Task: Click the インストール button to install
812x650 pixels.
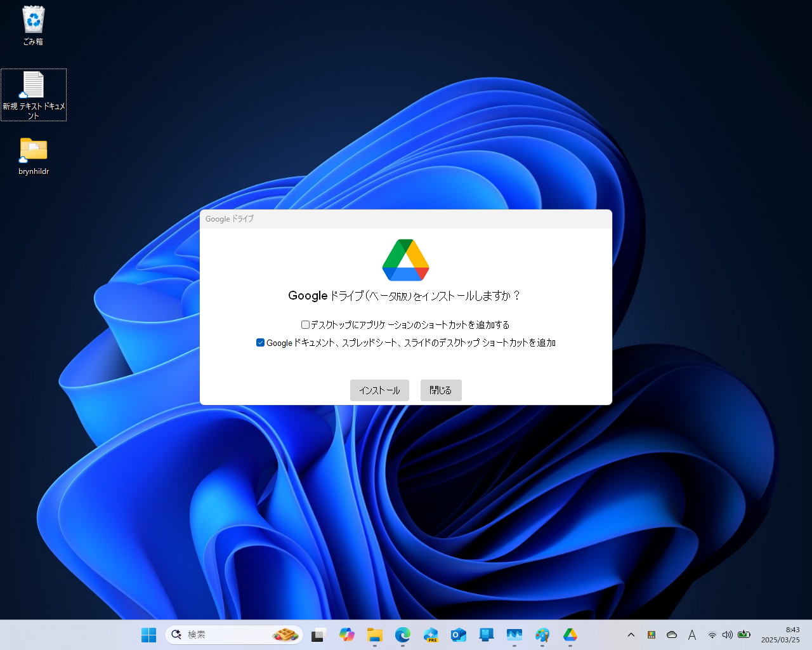Action: (x=379, y=390)
